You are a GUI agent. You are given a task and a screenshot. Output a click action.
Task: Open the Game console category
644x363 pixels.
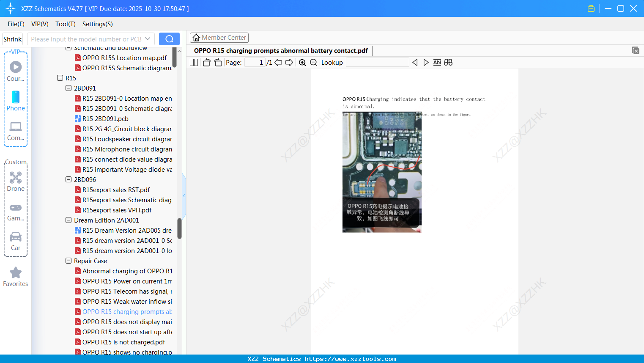[x=16, y=212]
